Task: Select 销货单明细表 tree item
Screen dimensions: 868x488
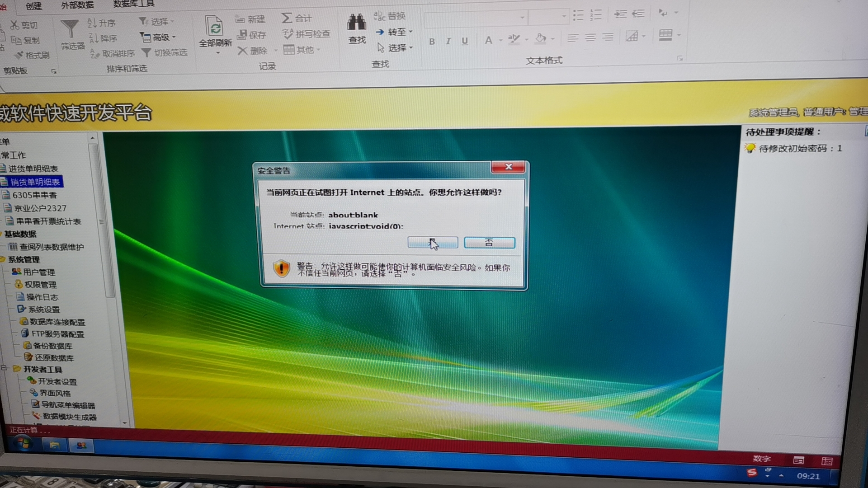Action: [35, 182]
